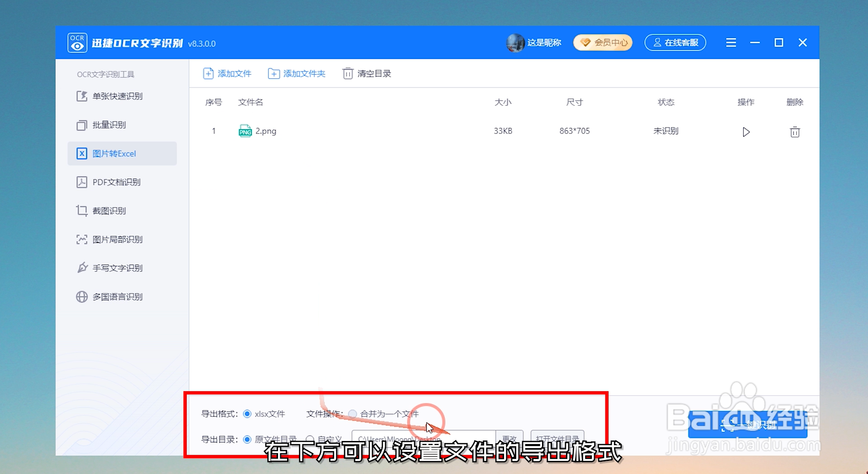Open the 截图识别 tool
The width and height of the screenshot is (868, 474).
122,211
